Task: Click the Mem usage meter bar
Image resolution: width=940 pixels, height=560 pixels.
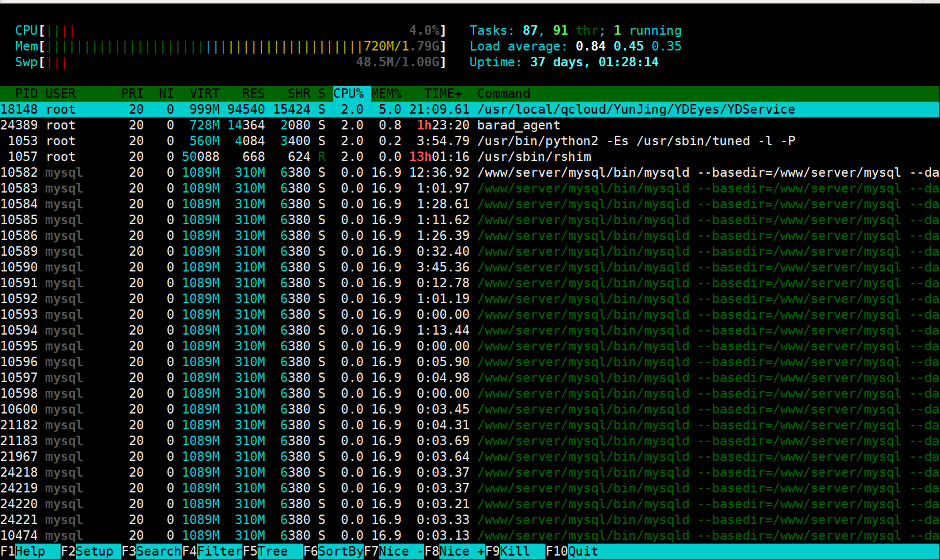Action: point(231,46)
